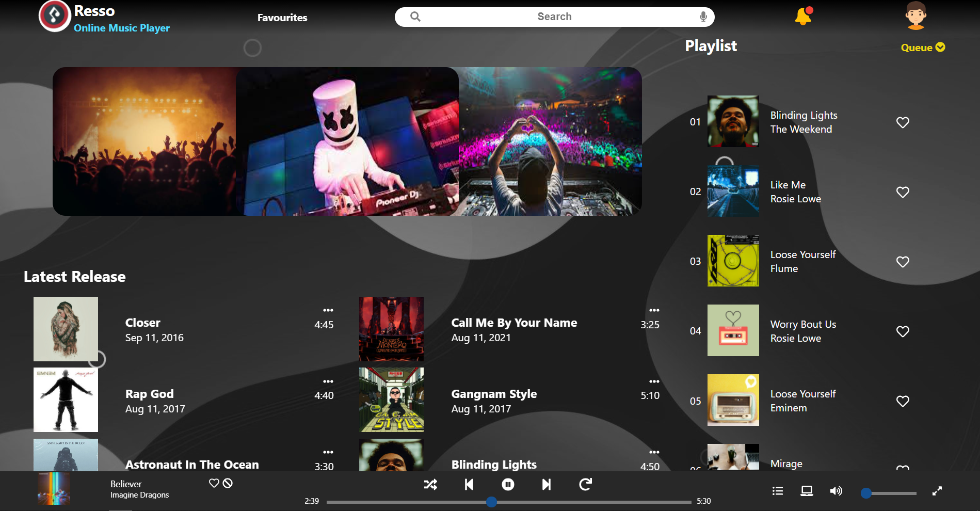Image resolution: width=980 pixels, height=511 pixels.
Task: Mute the speaker volume icon
Action: tap(836, 491)
